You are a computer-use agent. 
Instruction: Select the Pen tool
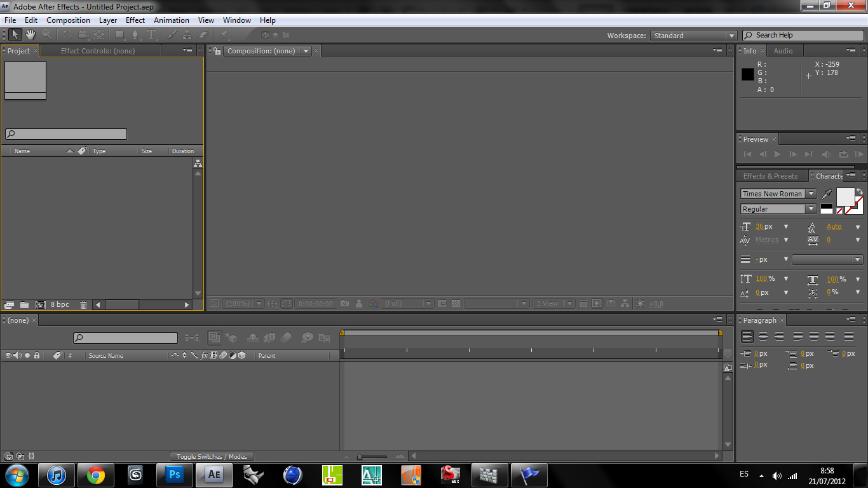(x=135, y=35)
